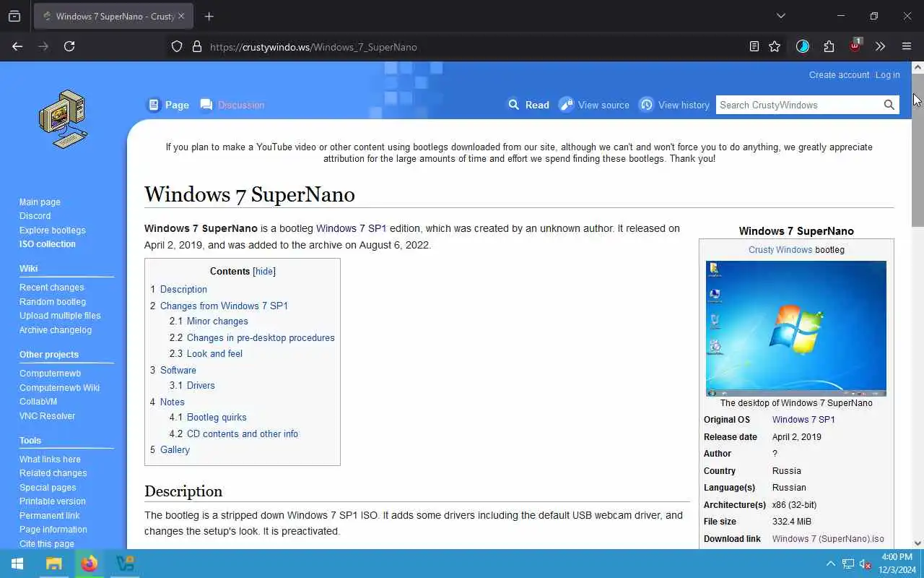This screenshot has width=924, height=578.
Task: Go to Changes from Windows 7 SP1 entry
Action: [x=224, y=306]
